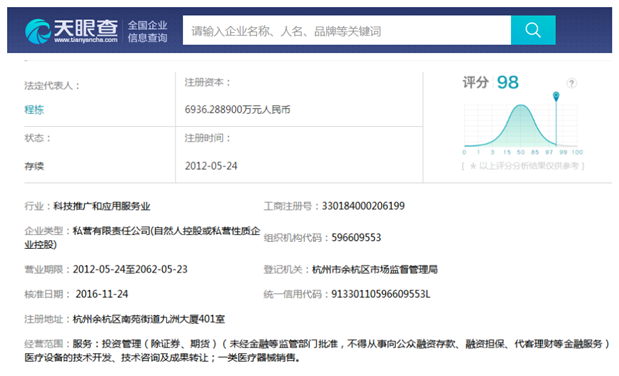619x376 pixels.
Task: Click the score value 98
Action: (508, 83)
